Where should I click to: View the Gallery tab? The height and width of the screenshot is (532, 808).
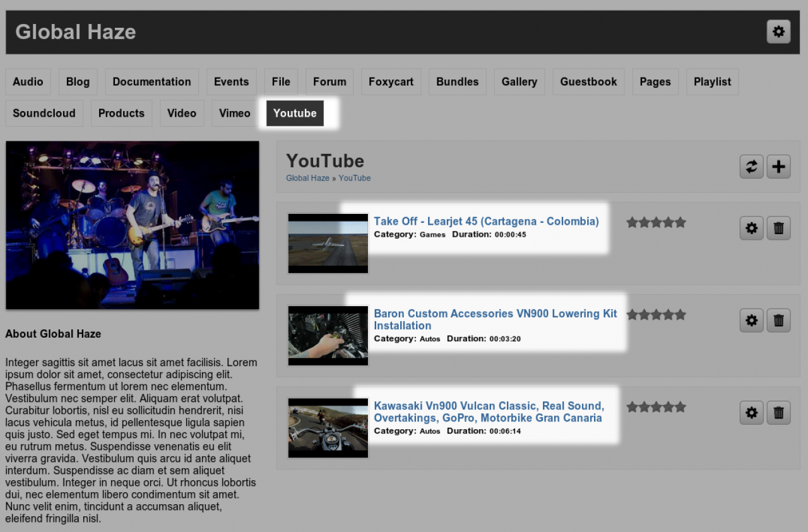pos(520,82)
